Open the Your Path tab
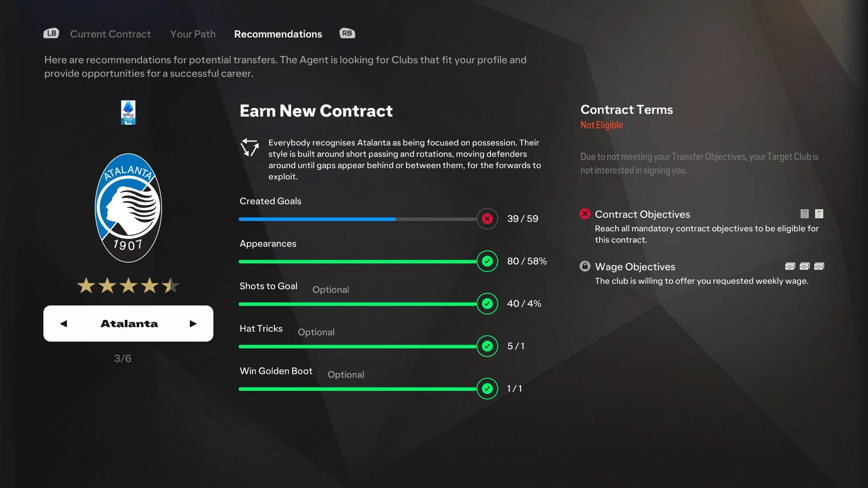868x488 pixels. (x=193, y=34)
